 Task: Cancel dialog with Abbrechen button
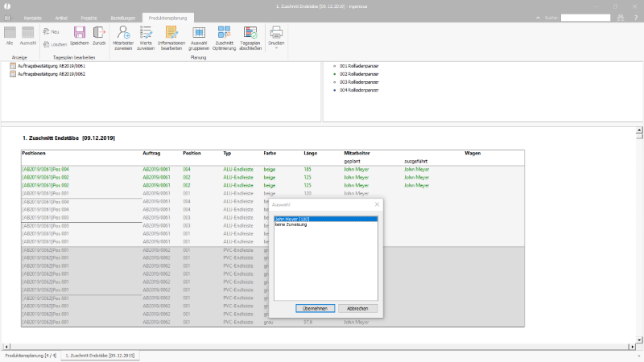tap(357, 308)
